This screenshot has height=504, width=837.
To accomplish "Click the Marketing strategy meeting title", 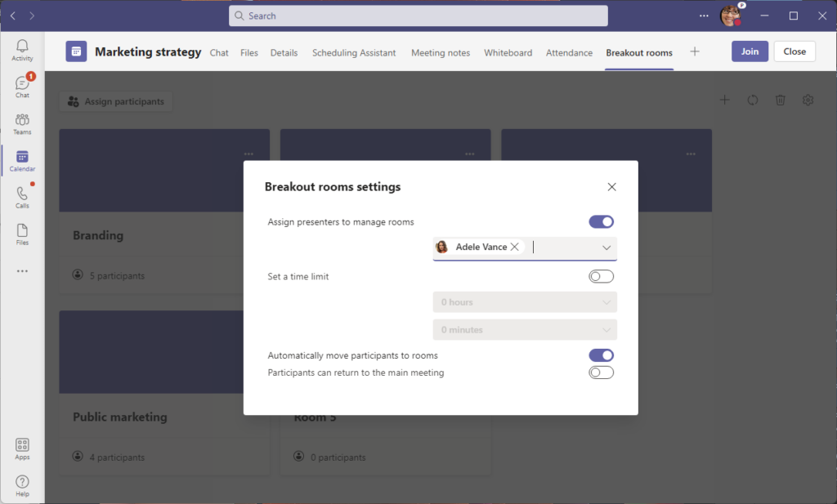I will (148, 51).
